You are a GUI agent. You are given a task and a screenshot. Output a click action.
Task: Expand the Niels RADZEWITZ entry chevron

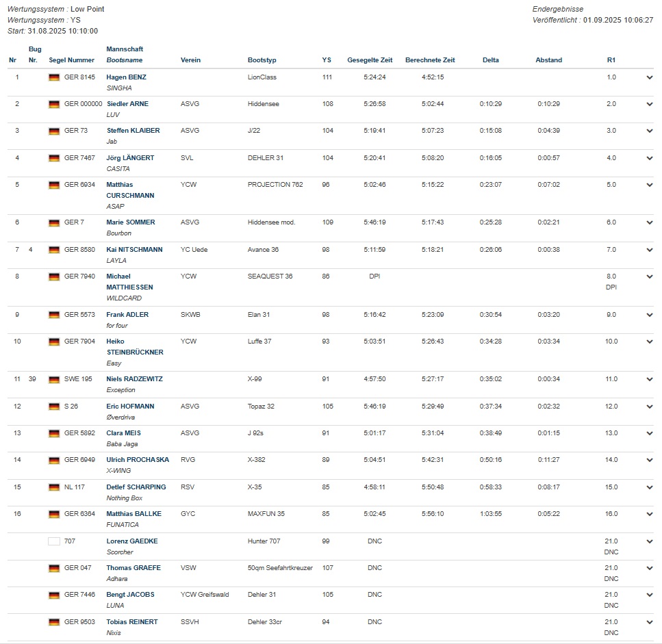tap(649, 379)
